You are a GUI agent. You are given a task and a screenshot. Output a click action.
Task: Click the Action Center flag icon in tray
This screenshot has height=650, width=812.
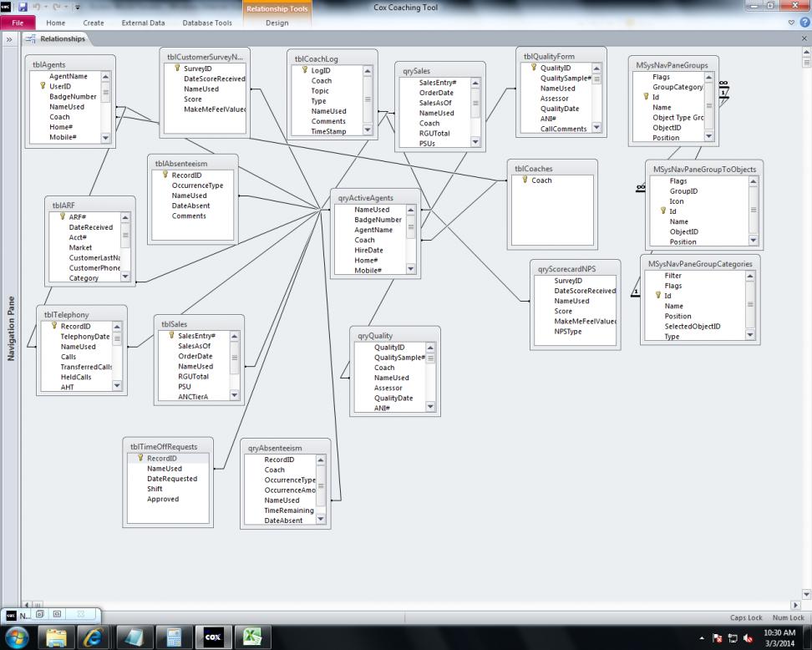(x=718, y=638)
